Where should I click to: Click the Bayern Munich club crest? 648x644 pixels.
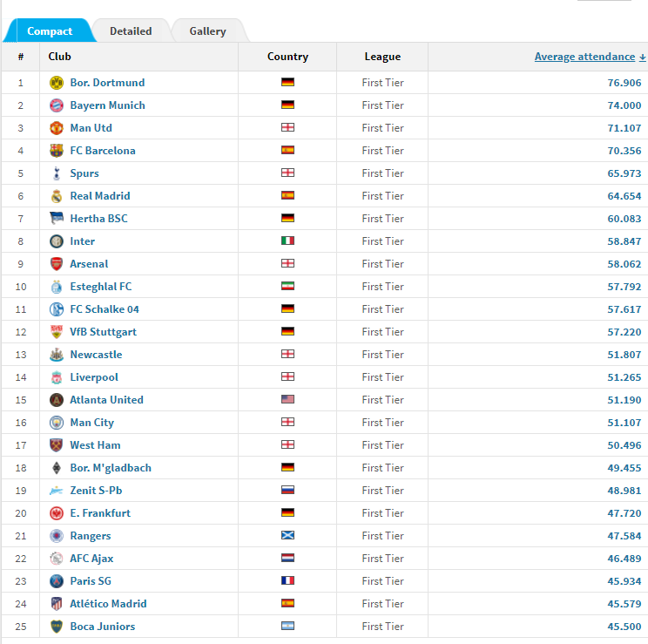click(57, 105)
